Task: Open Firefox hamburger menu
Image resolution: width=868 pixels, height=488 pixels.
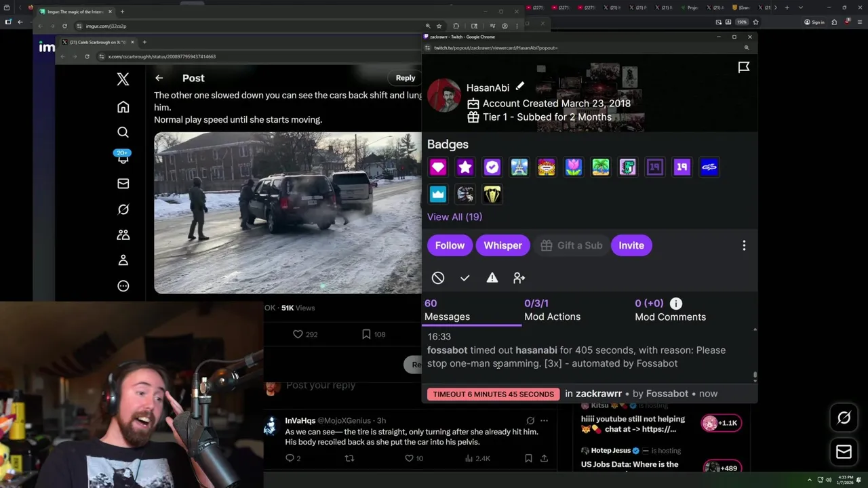Action: click(859, 22)
